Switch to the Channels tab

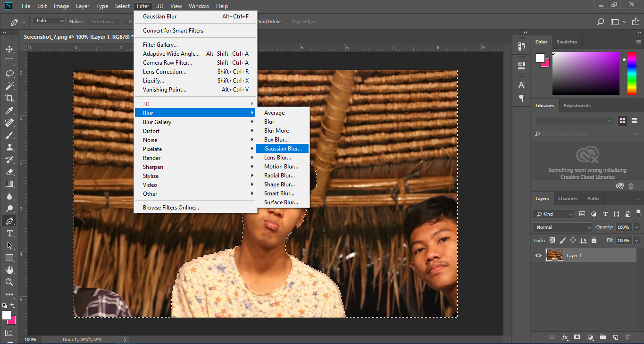pos(568,199)
